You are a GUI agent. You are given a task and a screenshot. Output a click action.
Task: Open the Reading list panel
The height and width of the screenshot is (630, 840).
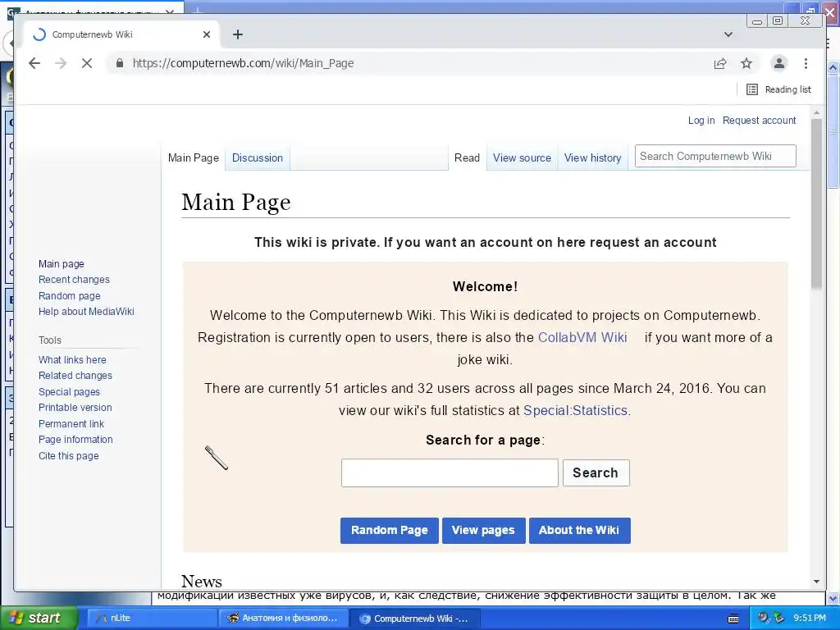pos(779,89)
